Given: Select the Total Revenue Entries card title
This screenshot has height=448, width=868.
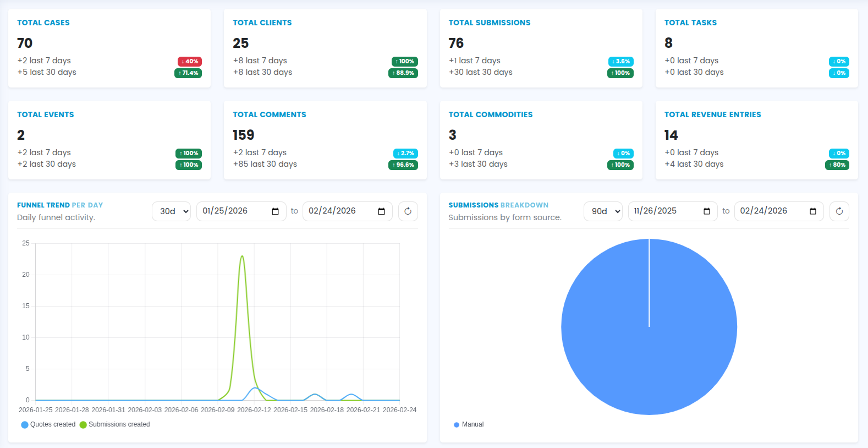Looking at the screenshot, I should point(712,114).
